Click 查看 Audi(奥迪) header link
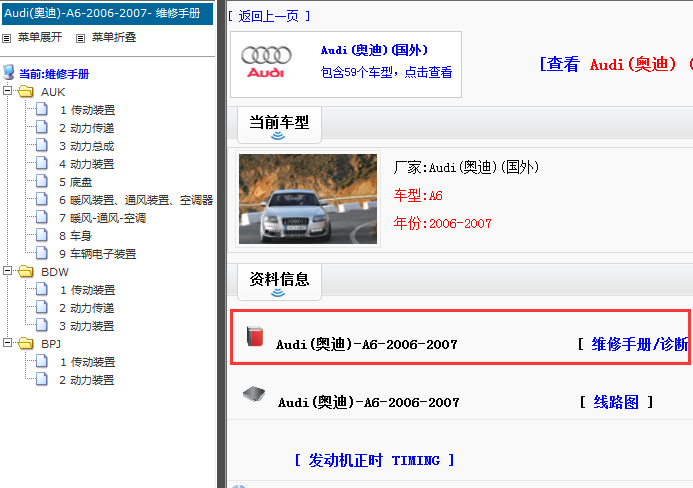Image resolution: width=693 pixels, height=488 pixels. tap(616, 65)
